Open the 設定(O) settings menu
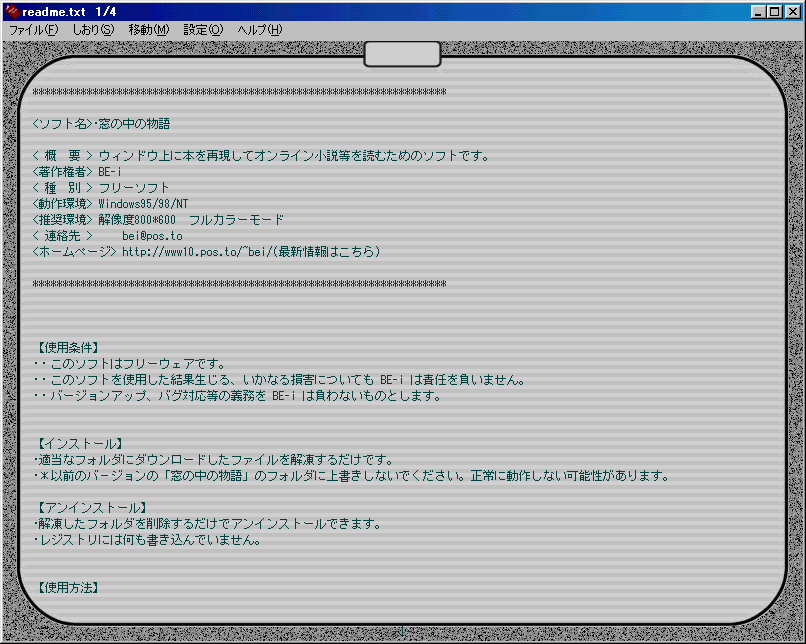 click(x=203, y=30)
